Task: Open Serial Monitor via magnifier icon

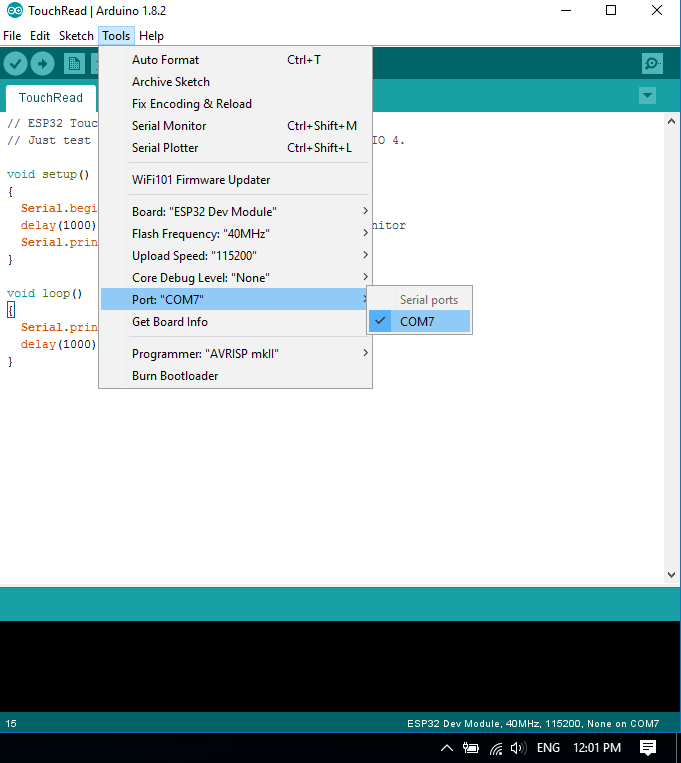Action: click(x=652, y=64)
